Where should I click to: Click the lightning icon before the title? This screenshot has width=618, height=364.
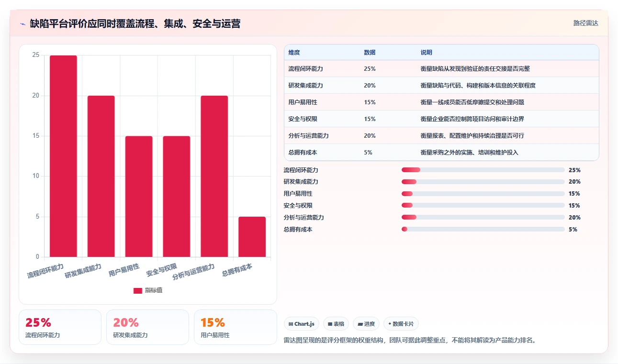pyautogui.click(x=22, y=24)
